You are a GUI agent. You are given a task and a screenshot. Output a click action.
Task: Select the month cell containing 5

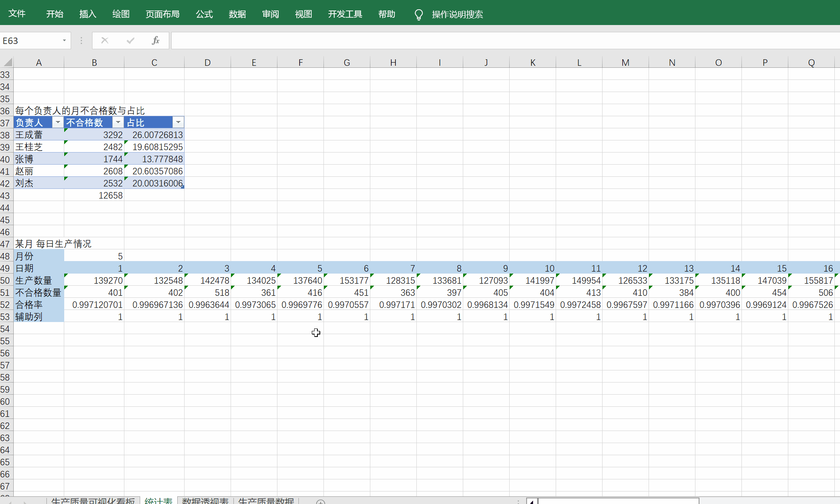point(94,256)
